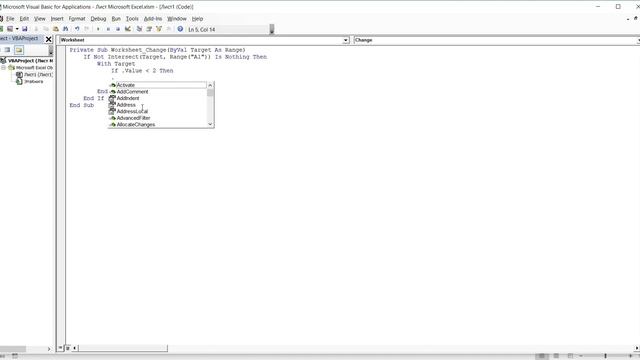
Task: Click the Redo toolbar icon
Action: 87,29
